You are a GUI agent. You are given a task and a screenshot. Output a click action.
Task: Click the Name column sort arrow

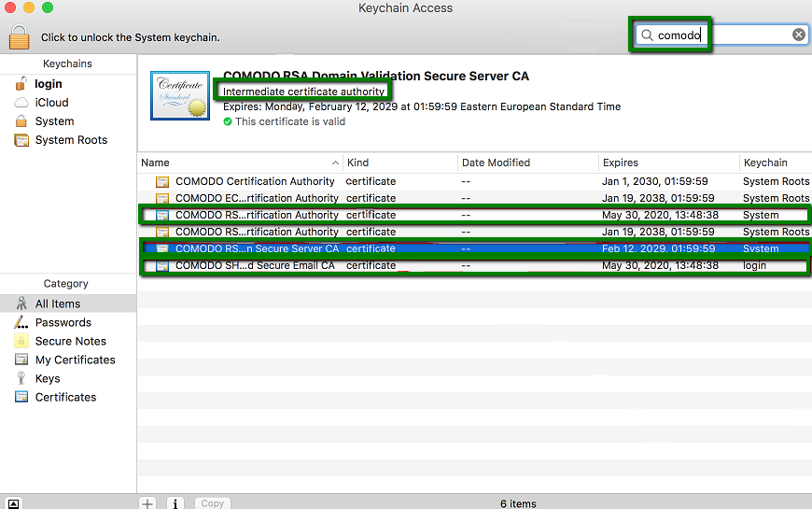[335, 163]
